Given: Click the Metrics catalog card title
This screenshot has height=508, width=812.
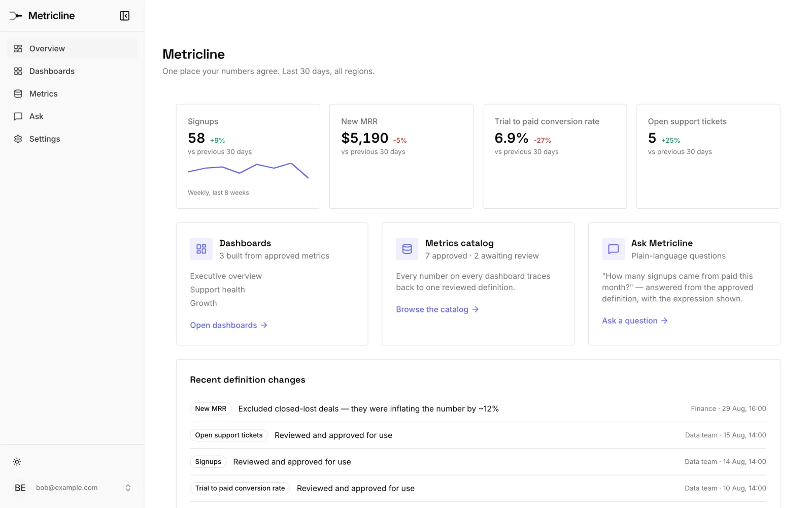Looking at the screenshot, I should 459,243.
